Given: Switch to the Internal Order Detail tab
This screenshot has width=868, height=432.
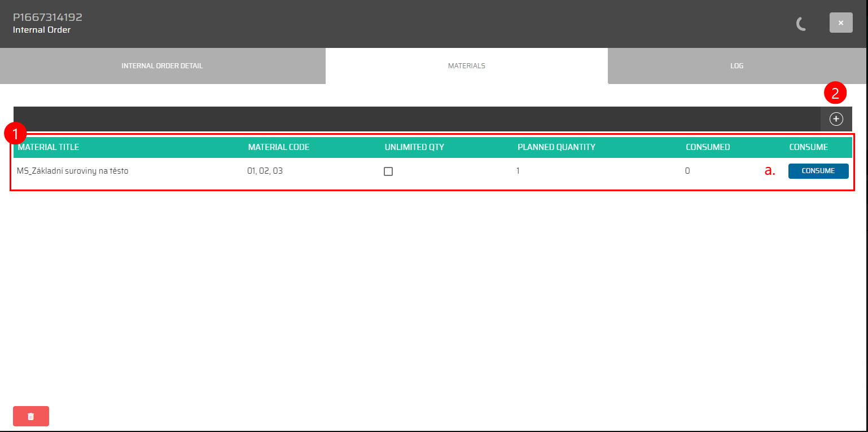Looking at the screenshot, I should 162,66.
